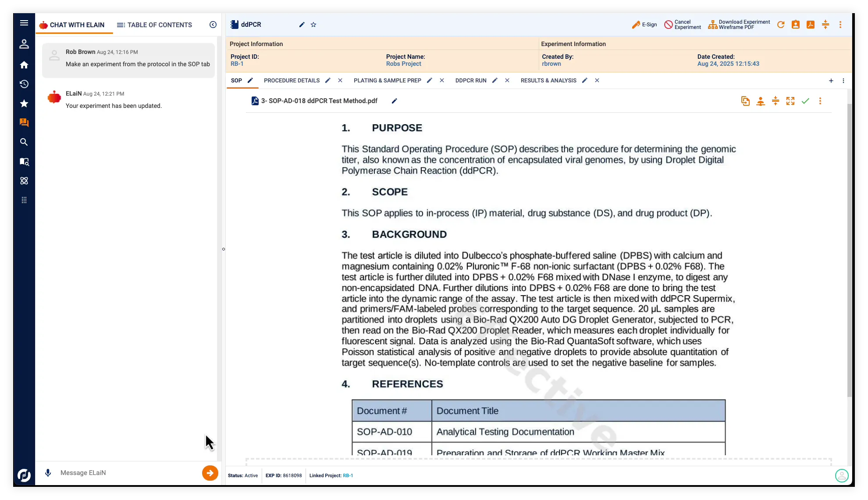Close the Plating & Sample Prep tab

click(442, 80)
